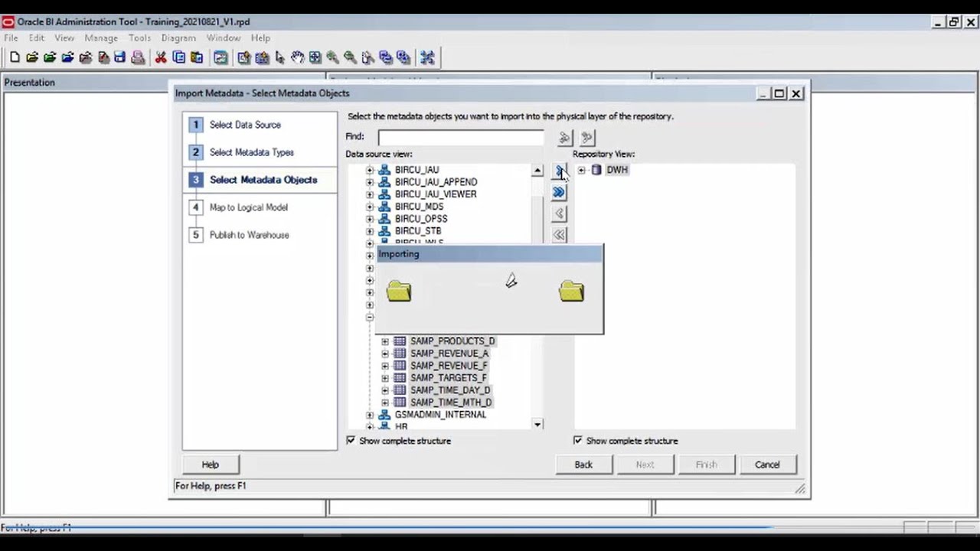This screenshot has width=980, height=551.
Task: Click the second find icon right of Find field
Action: (587, 138)
